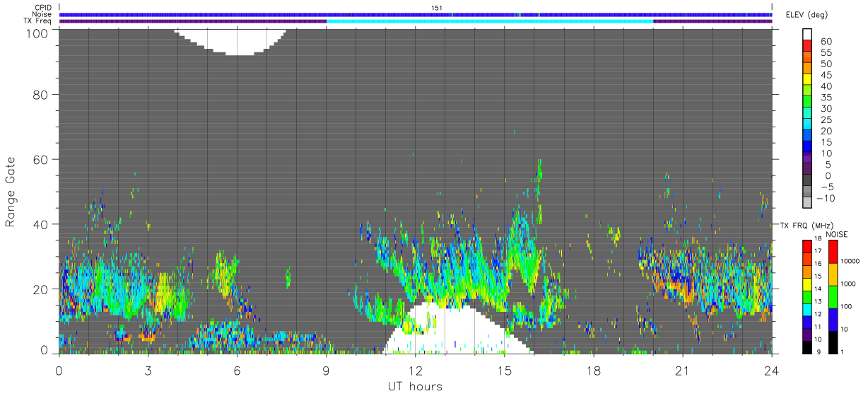Click the '60' tick label on Range Gate axis
This screenshot has width=868, height=401.
[39, 159]
